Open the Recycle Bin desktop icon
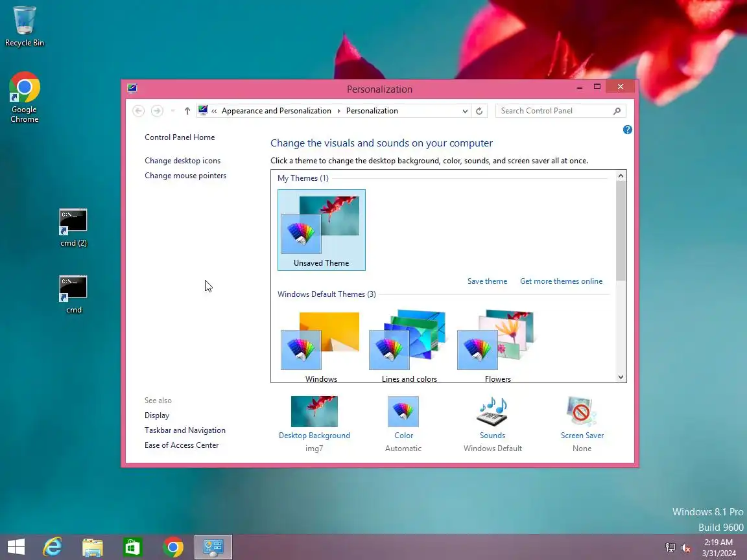Screen dimensions: 747x560 [x=24, y=27]
